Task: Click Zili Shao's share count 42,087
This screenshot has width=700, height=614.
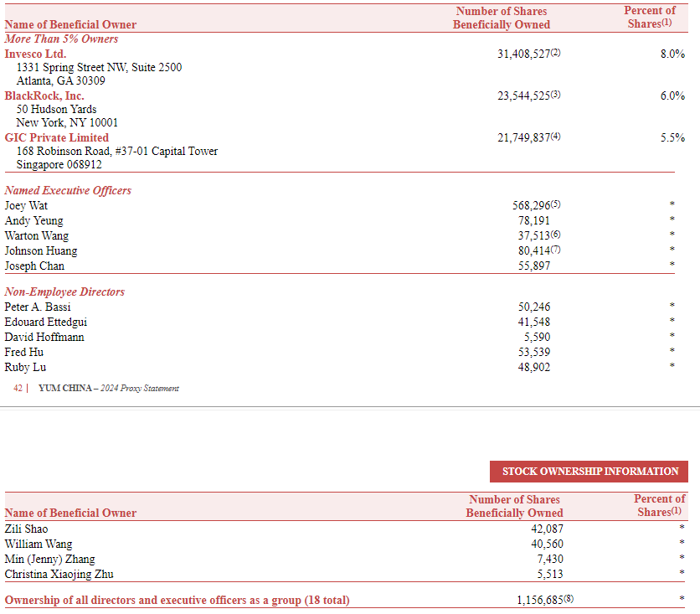Action: coord(547,529)
